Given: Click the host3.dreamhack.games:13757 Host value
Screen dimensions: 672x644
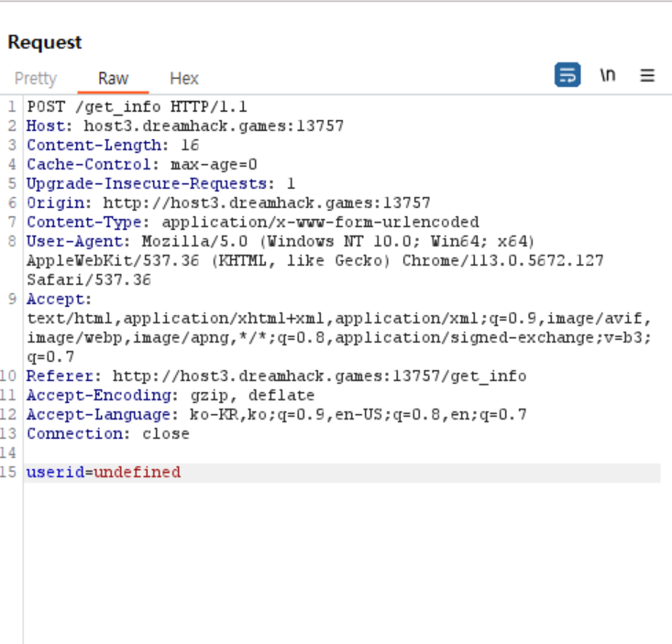Looking at the screenshot, I should [x=214, y=126].
